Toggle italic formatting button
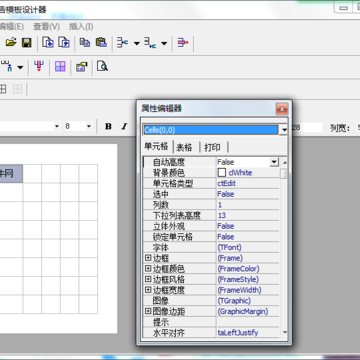The image size is (360, 360). (x=124, y=126)
